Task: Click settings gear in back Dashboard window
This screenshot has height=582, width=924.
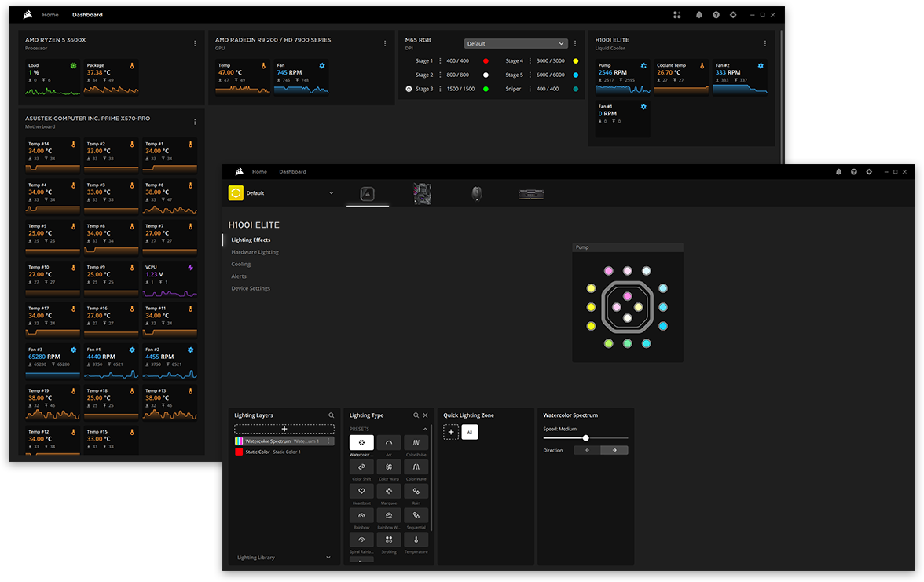Action: 733,15
